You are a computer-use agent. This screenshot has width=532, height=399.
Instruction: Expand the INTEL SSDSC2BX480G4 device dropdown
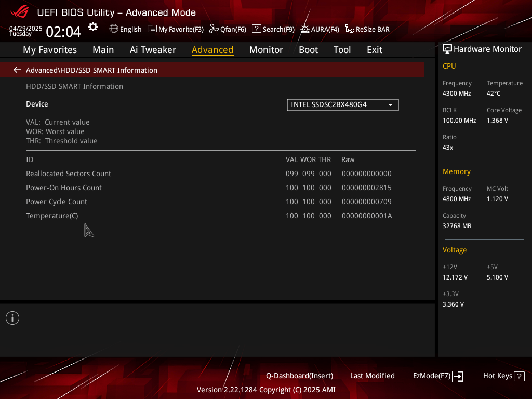pyautogui.click(x=343, y=105)
